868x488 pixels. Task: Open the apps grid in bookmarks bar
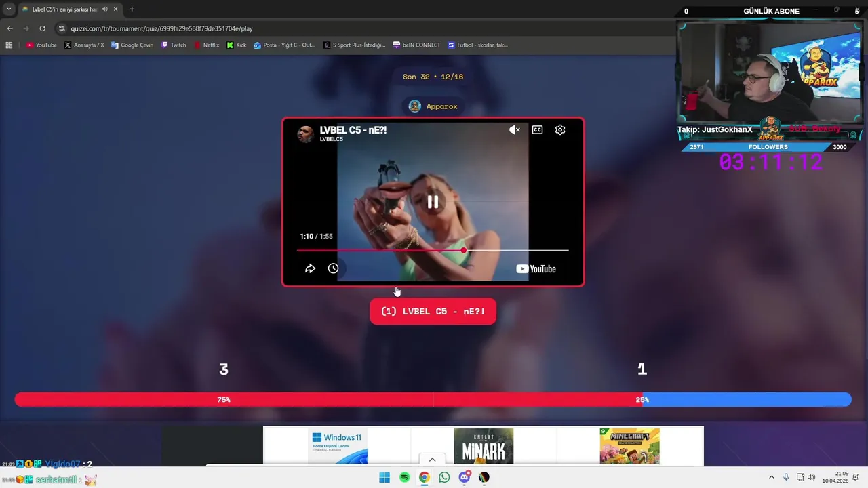coord(9,45)
